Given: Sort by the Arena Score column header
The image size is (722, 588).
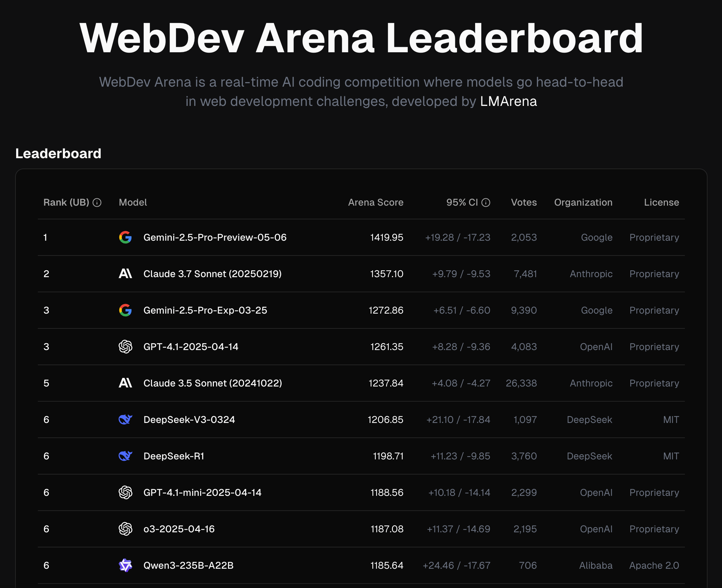Looking at the screenshot, I should click(x=376, y=203).
